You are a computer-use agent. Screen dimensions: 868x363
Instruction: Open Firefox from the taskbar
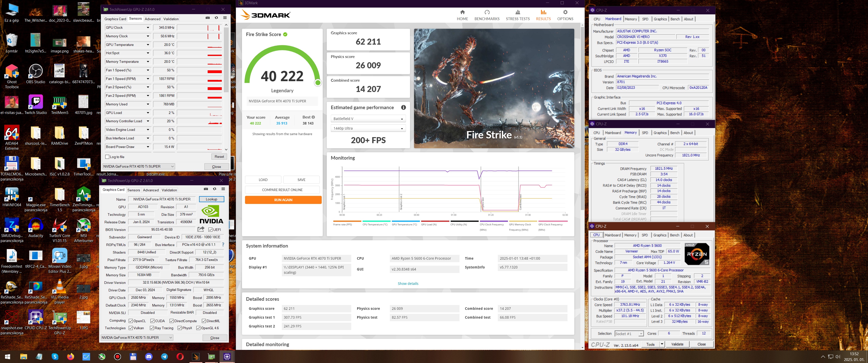pyautogui.click(x=70, y=356)
